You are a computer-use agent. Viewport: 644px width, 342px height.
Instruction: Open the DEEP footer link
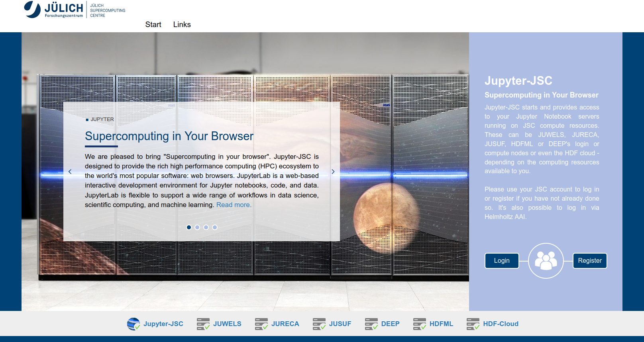point(391,324)
